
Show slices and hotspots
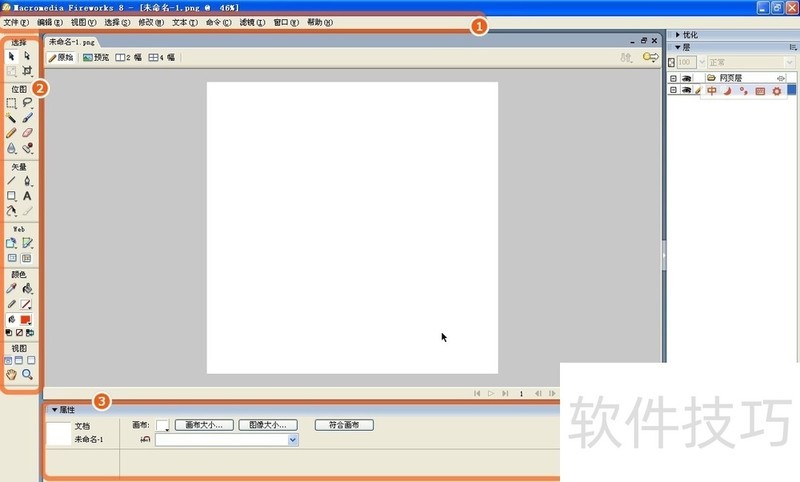[x=27, y=258]
